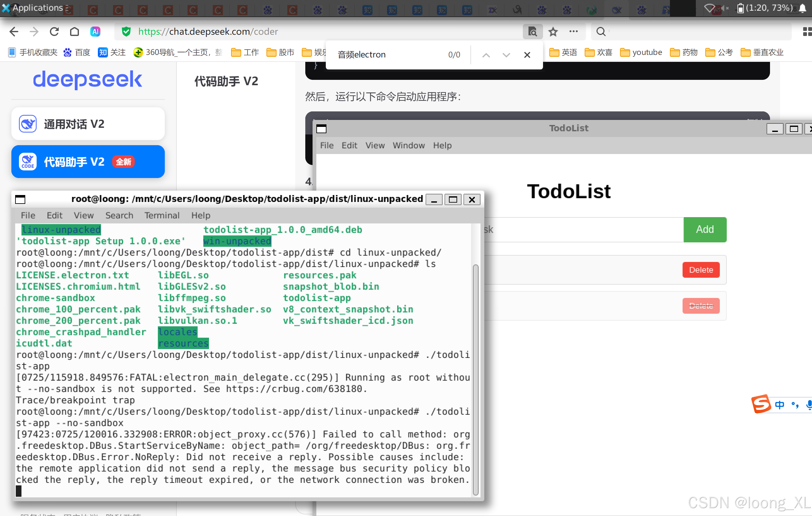Viewport: 812px width, 516px height.
Task: Click the browser reload icon
Action: coord(54,32)
